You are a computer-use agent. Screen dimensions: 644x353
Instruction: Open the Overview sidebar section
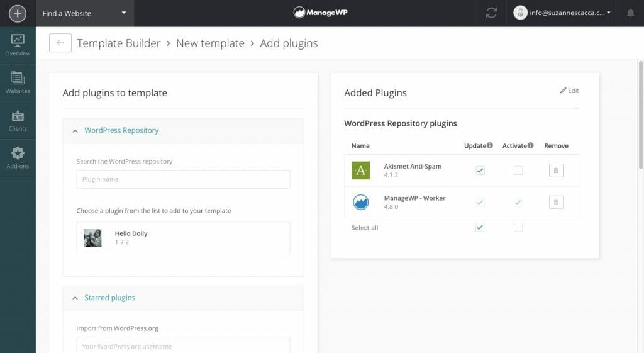[x=18, y=45]
